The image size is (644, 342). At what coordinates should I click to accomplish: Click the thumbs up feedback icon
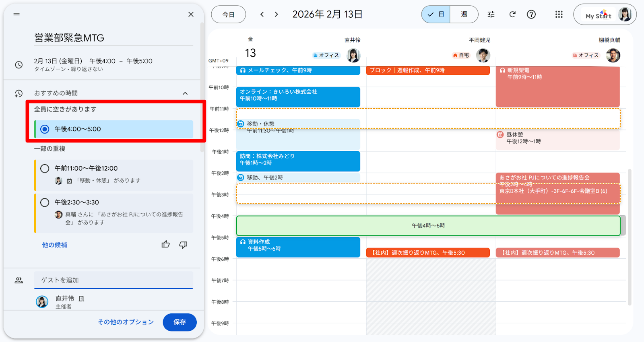point(165,244)
